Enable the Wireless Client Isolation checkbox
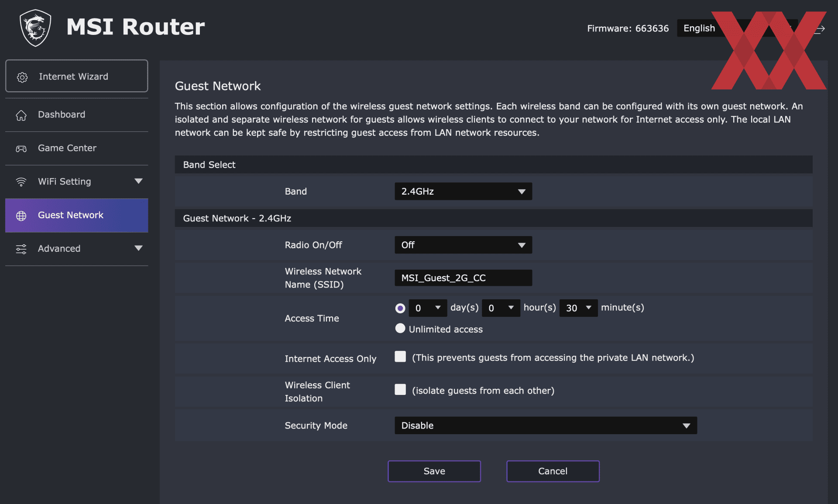Screen dimensions: 838x504 pos(400,390)
